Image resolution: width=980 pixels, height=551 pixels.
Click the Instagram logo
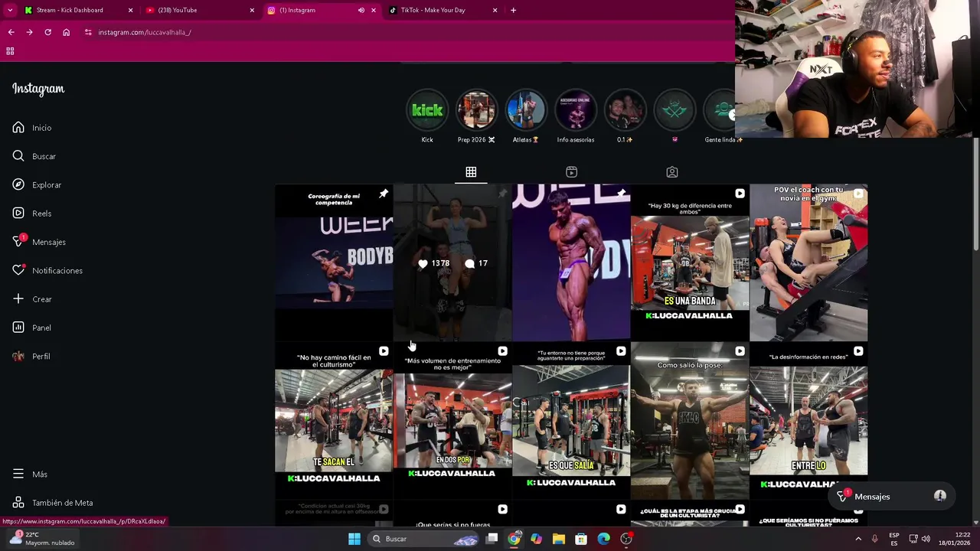pyautogui.click(x=38, y=89)
